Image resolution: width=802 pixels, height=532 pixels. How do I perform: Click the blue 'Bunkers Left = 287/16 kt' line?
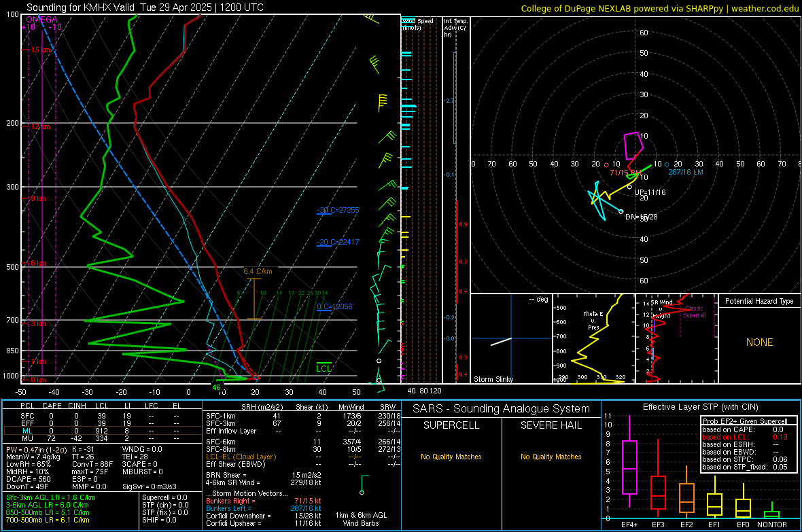tap(264, 508)
